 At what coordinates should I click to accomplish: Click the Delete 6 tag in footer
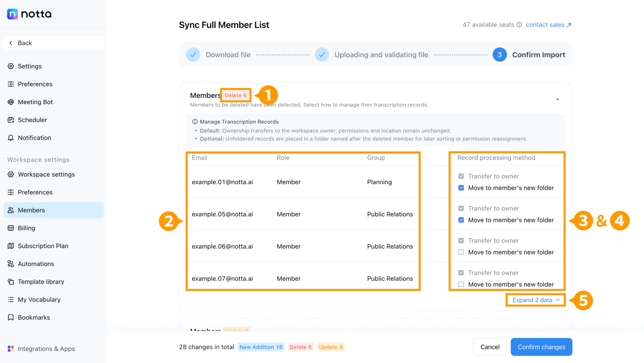301,347
